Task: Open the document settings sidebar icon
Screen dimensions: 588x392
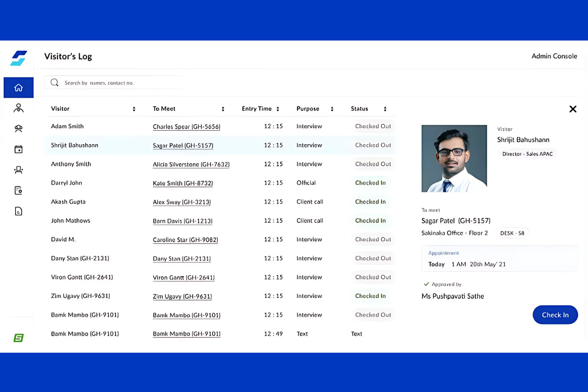Action: tap(19, 191)
